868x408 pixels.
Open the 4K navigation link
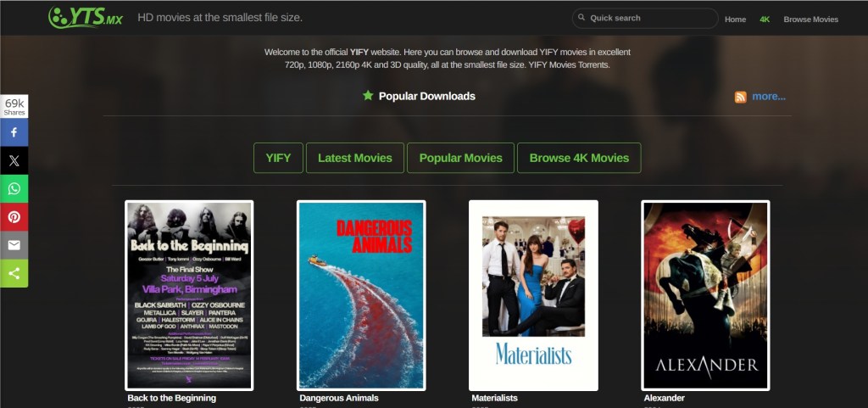point(765,19)
